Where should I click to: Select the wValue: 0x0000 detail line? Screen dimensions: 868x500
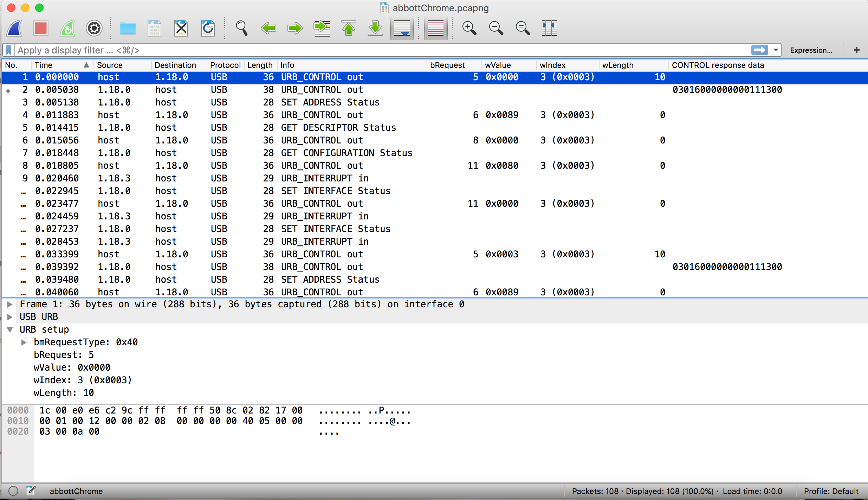(x=72, y=367)
